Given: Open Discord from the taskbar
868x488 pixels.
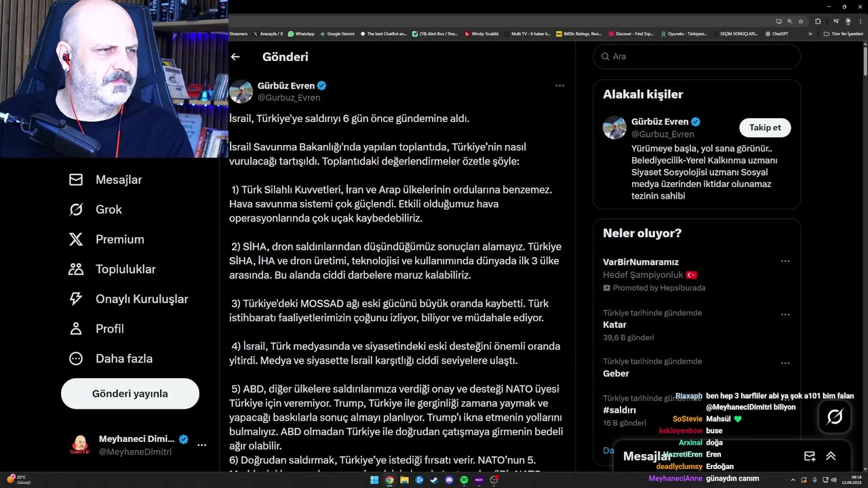Looking at the screenshot, I should pos(449,480).
